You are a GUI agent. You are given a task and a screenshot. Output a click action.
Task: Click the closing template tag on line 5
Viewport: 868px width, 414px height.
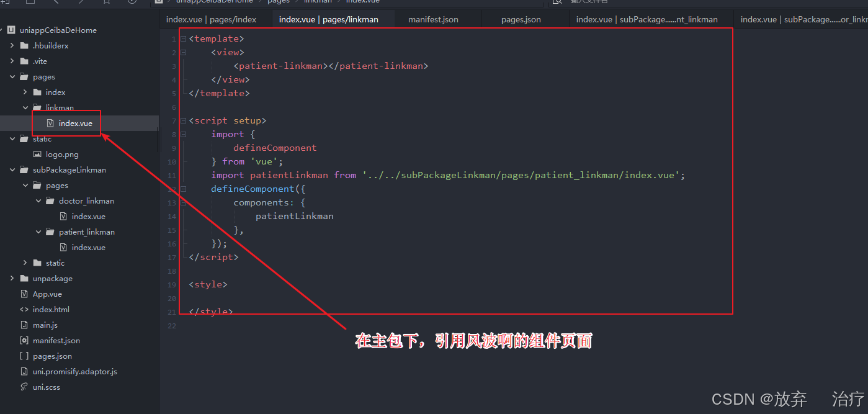[219, 93]
